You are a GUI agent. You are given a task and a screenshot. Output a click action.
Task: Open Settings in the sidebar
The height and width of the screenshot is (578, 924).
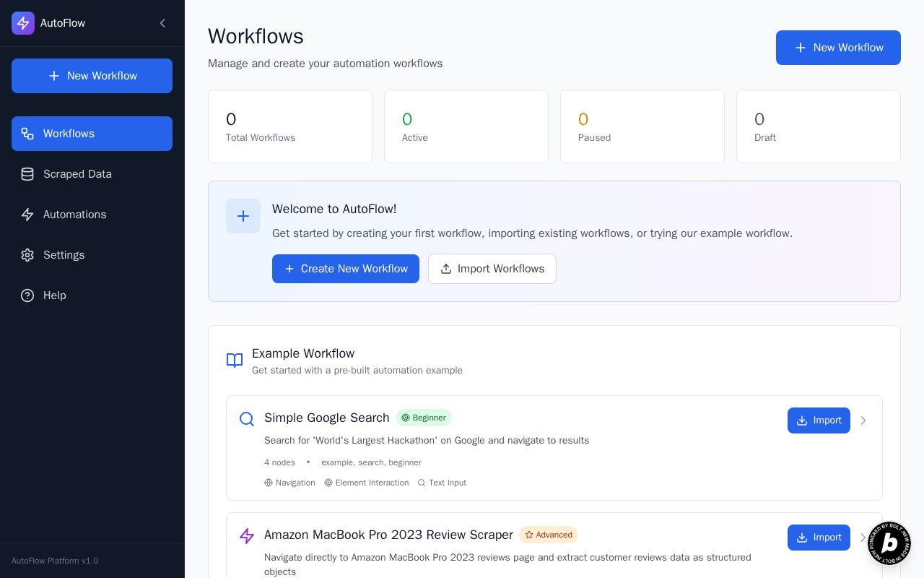(92, 255)
